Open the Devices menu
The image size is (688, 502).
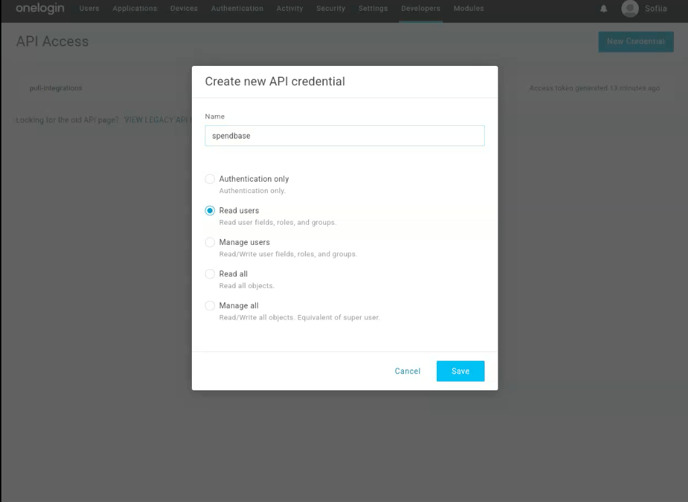click(x=184, y=8)
